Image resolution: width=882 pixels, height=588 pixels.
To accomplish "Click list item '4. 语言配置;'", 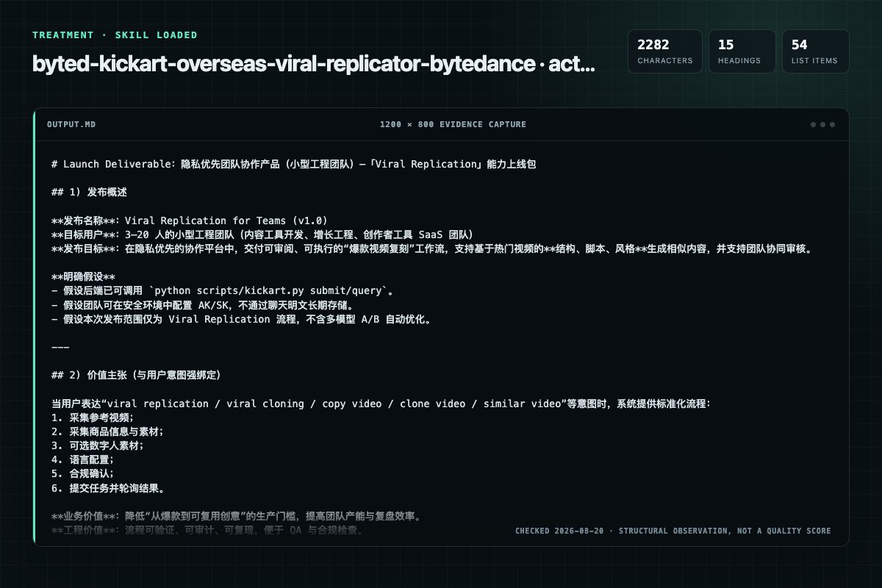I will click(83, 459).
